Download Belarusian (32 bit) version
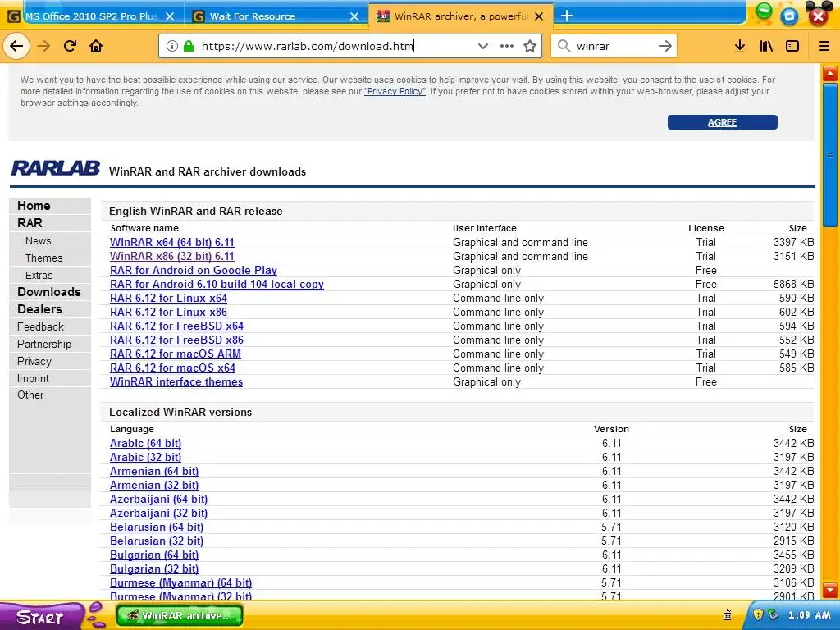The height and width of the screenshot is (630, 840). point(157,541)
